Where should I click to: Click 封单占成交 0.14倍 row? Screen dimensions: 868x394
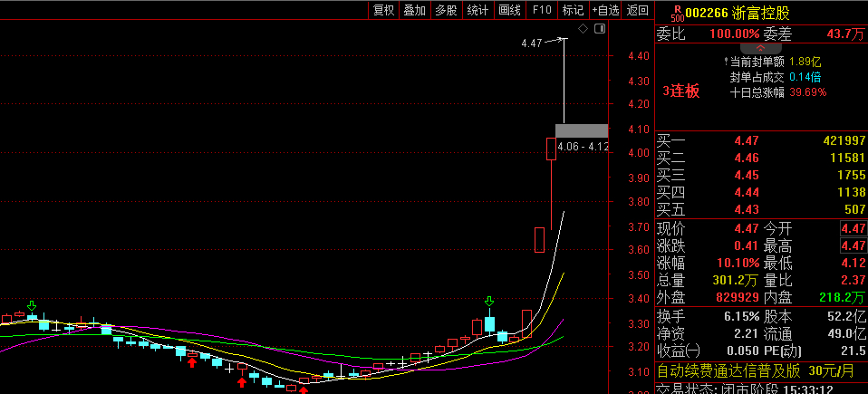pyautogui.click(x=776, y=77)
